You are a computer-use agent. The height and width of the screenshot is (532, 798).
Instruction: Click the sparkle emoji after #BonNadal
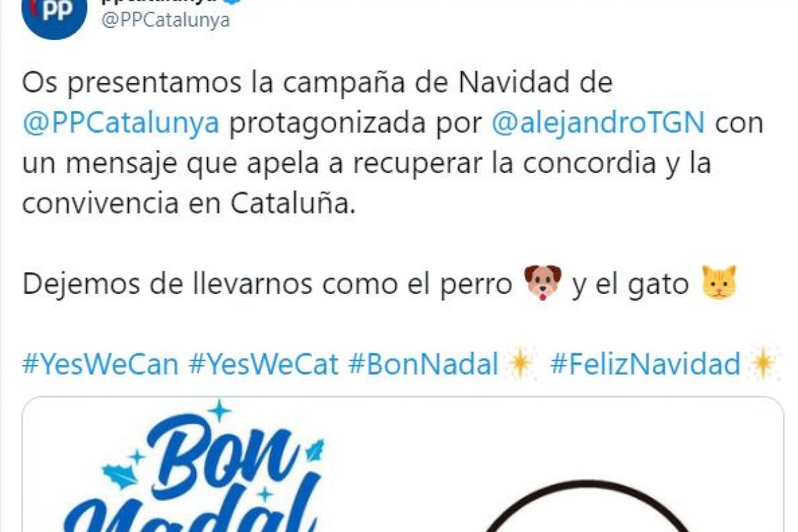click(521, 364)
